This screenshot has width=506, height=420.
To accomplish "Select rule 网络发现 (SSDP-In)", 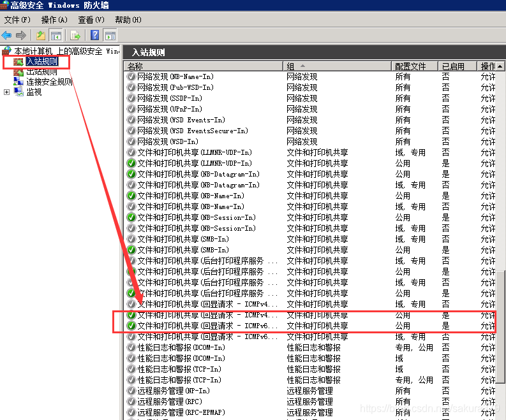I will click(x=170, y=98).
